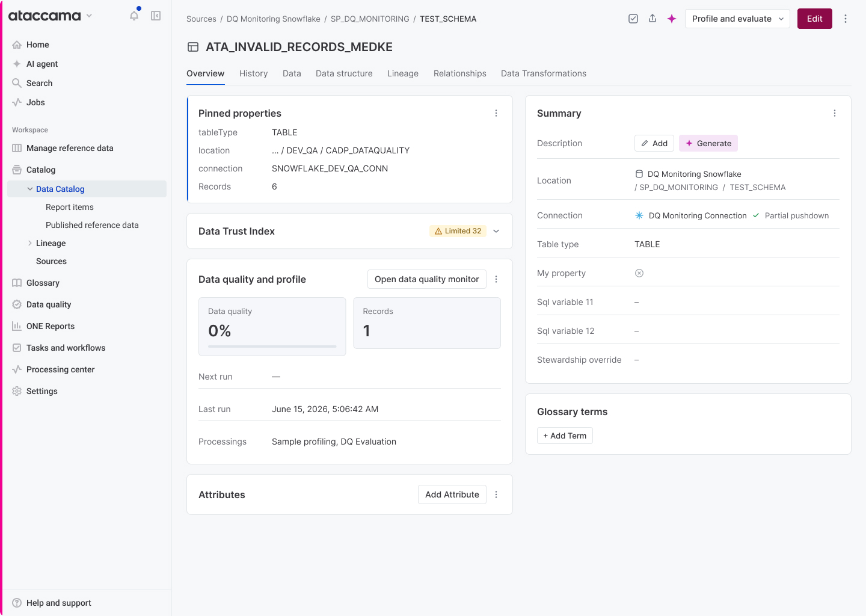Click the My property cleared-value icon
The width and height of the screenshot is (866, 616).
[x=639, y=273]
